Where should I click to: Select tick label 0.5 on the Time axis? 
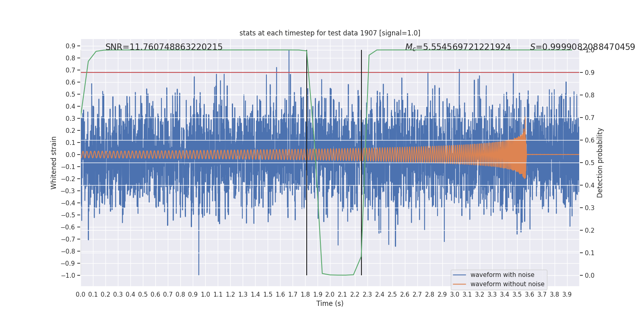[x=143, y=295]
